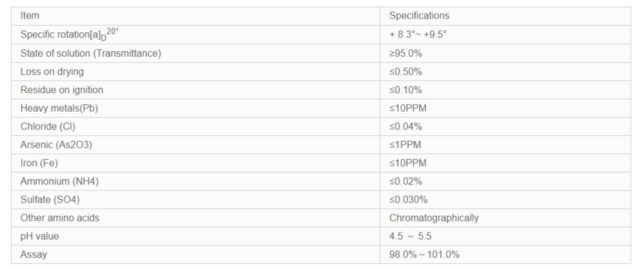Click the ≥95.0% transmittance value
This screenshot has height=270, width=644.
[406, 53]
